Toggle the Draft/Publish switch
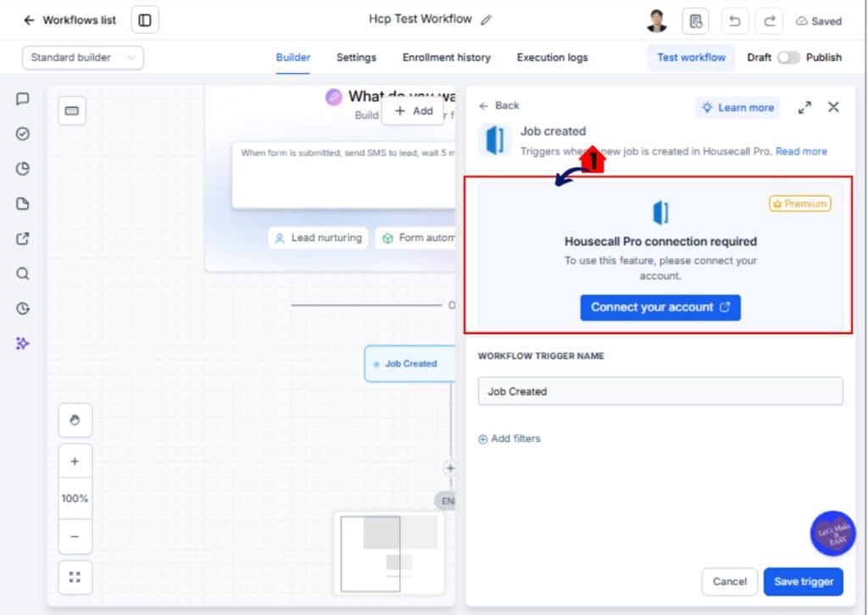868x615 pixels. [x=788, y=58]
